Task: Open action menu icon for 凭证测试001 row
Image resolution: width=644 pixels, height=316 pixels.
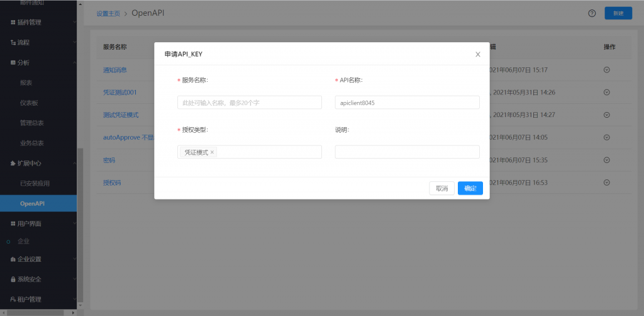Action: [606, 92]
